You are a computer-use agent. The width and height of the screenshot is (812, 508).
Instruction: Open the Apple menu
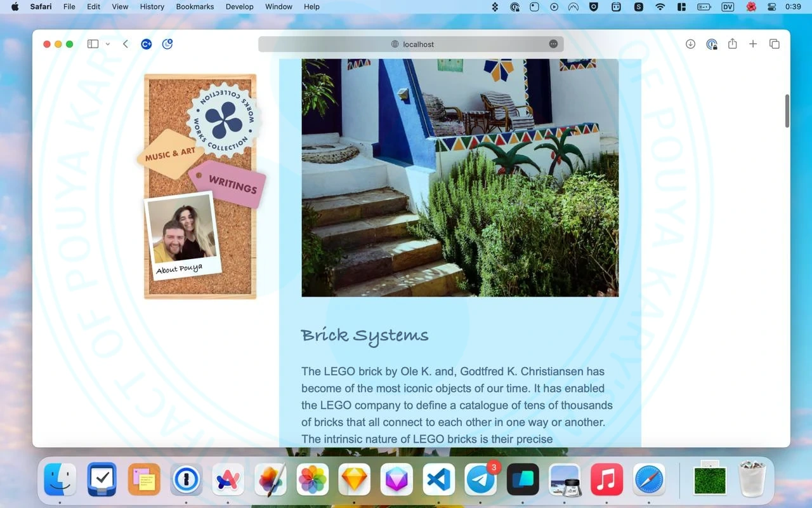(x=15, y=6)
